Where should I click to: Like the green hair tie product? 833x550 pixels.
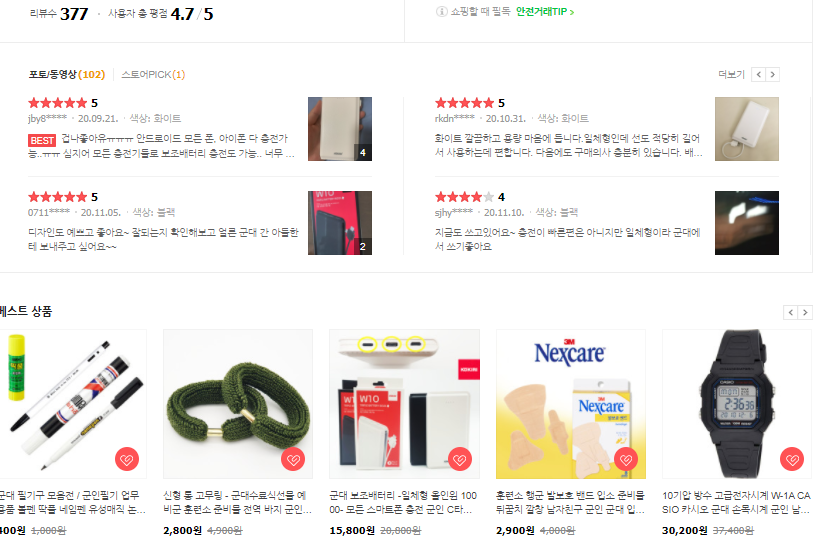293,459
